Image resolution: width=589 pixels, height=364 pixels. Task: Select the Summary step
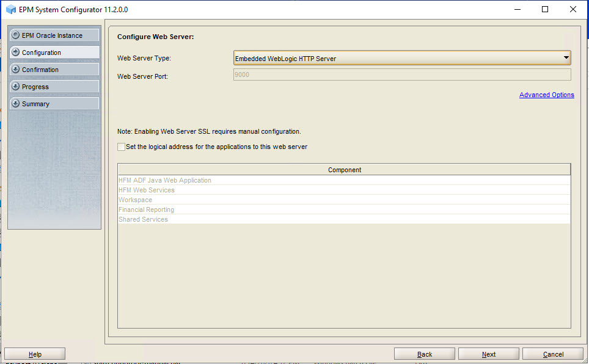tap(54, 104)
